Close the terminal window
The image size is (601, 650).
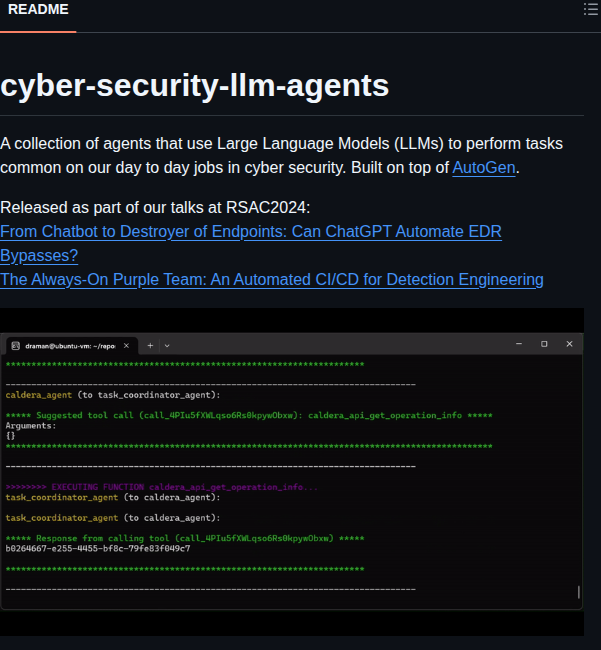click(x=569, y=344)
